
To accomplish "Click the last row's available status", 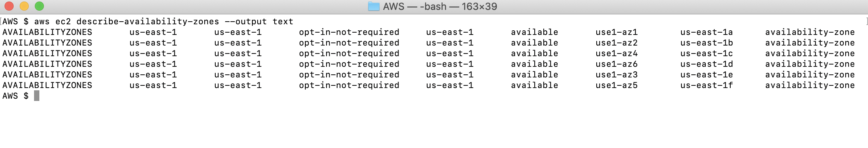I will [534, 85].
